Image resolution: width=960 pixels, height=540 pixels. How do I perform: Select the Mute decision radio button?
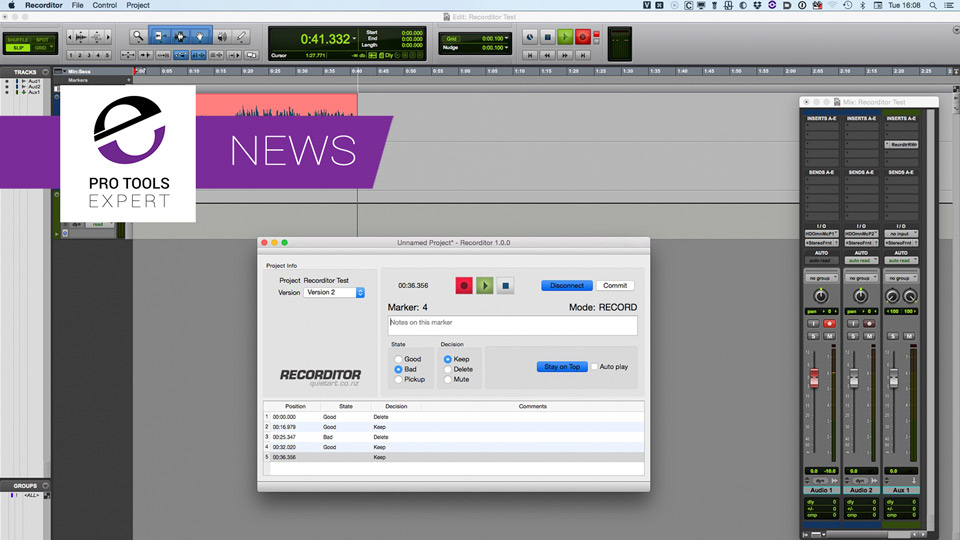coord(448,380)
